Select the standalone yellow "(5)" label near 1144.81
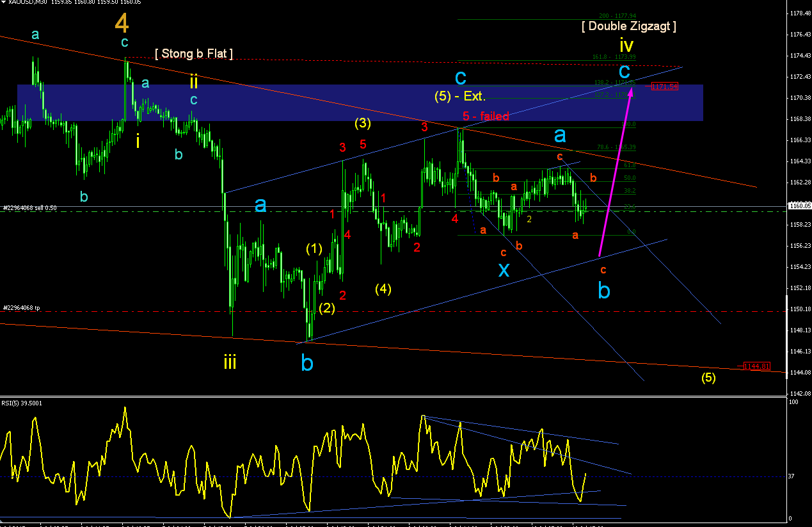The width and height of the screenshot is (812, 527). tap(708, 378)
